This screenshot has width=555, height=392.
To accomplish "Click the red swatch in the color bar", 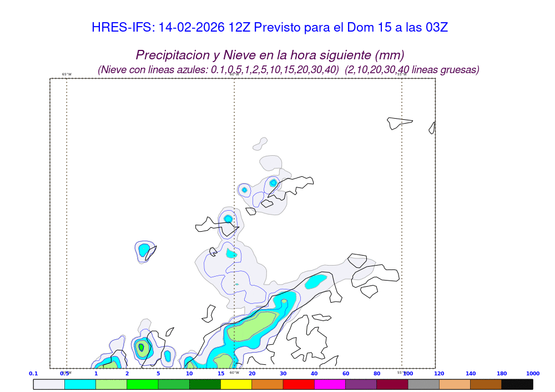I will pyautogui.click(x=299, y=384).
